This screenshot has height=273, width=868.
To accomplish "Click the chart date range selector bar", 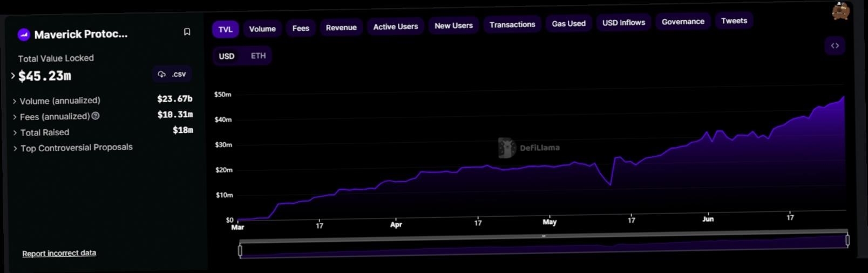I will 544,245.
